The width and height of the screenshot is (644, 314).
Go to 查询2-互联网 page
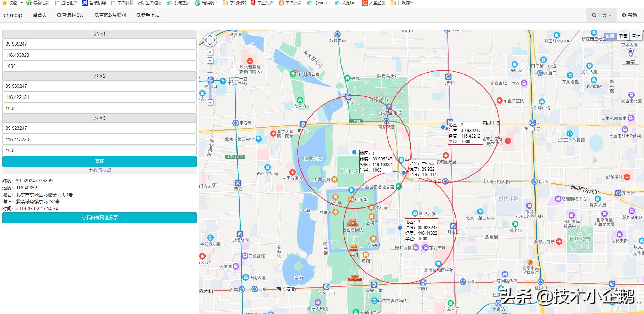pos(110,15)
